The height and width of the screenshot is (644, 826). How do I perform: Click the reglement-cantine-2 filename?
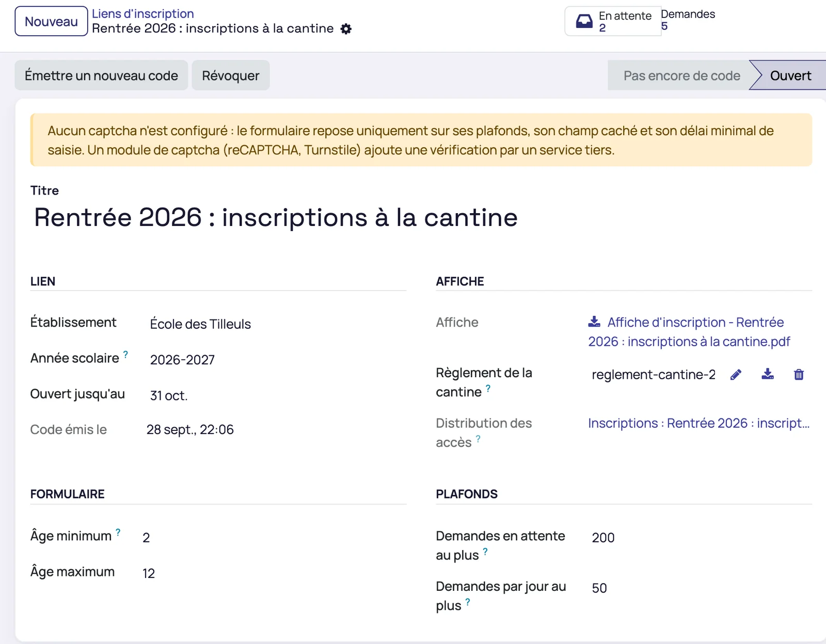click(x=654, y=375)
